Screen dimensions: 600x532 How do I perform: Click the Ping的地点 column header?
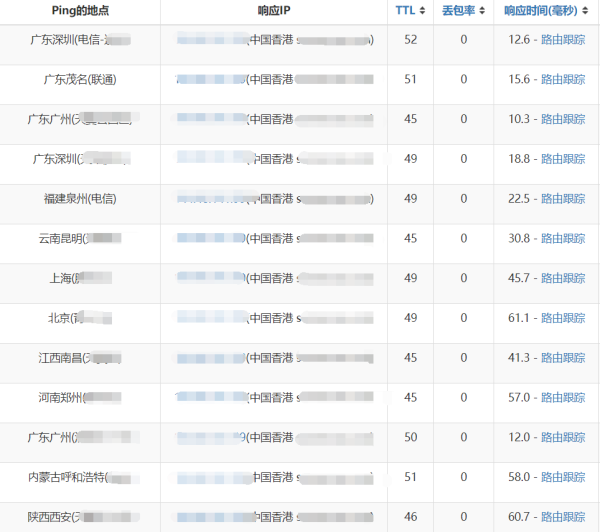(x=80, y=11)
